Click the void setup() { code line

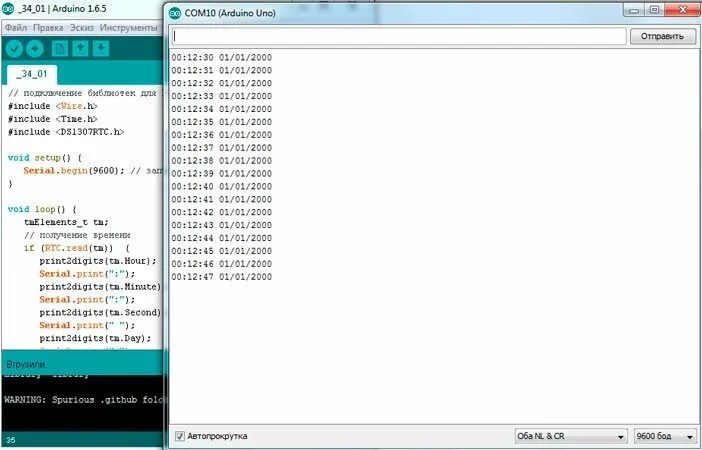45,158
